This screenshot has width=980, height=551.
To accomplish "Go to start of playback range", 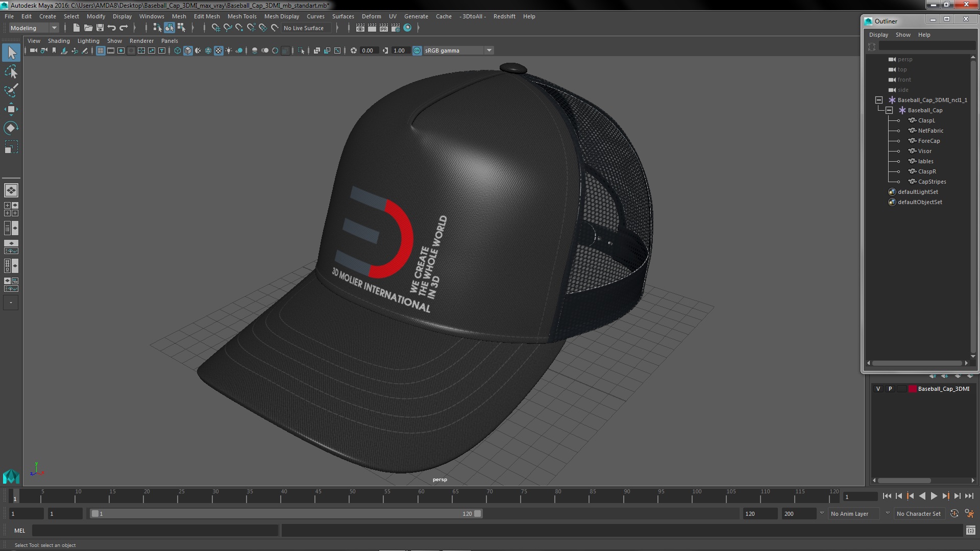I will [x=887, y=496].
